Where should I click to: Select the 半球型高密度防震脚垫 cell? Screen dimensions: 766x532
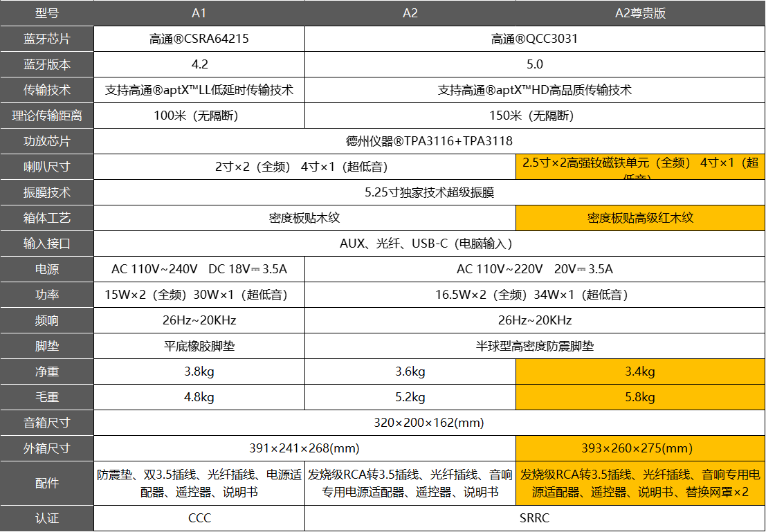(x=535, y=346)
